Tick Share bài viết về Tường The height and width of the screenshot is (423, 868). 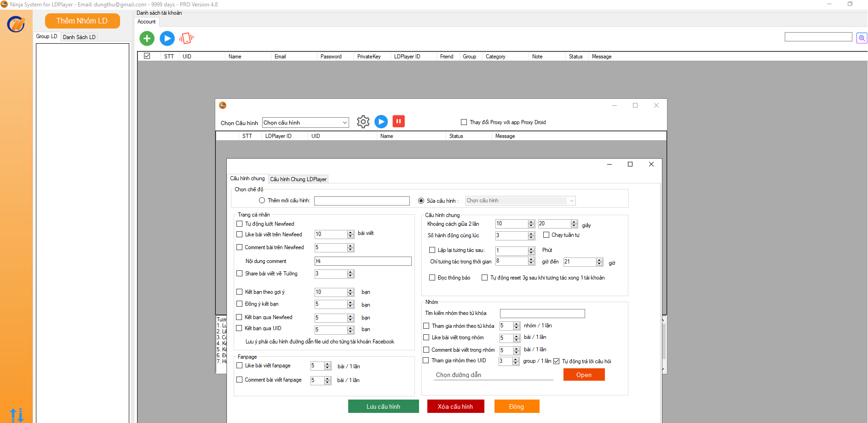click(239, 274)
